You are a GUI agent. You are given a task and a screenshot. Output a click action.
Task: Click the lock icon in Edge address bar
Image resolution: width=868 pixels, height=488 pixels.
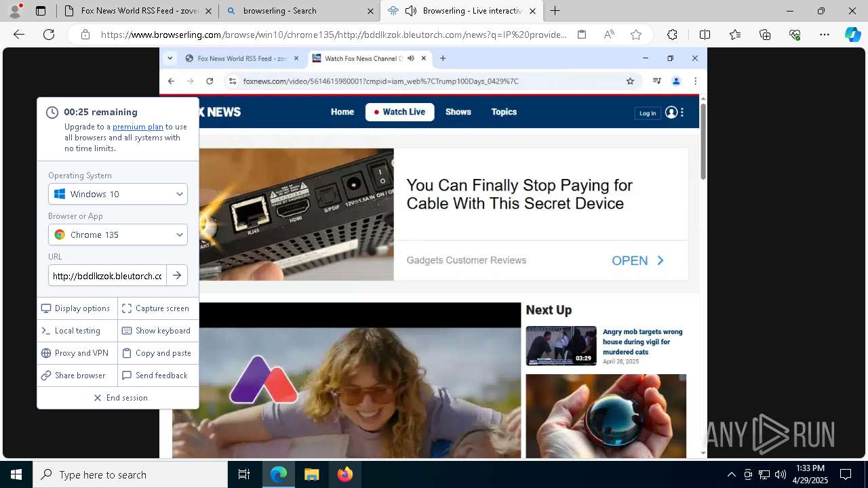click(85, 35)
